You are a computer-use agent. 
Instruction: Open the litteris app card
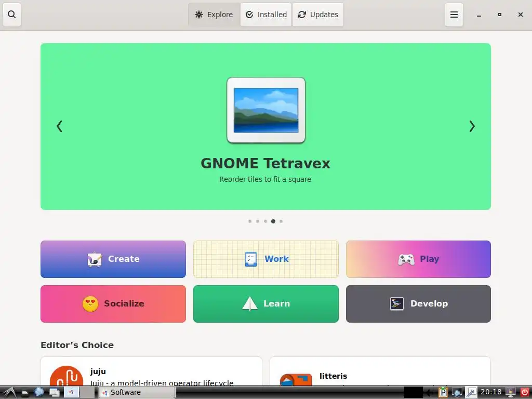point(380,371)
